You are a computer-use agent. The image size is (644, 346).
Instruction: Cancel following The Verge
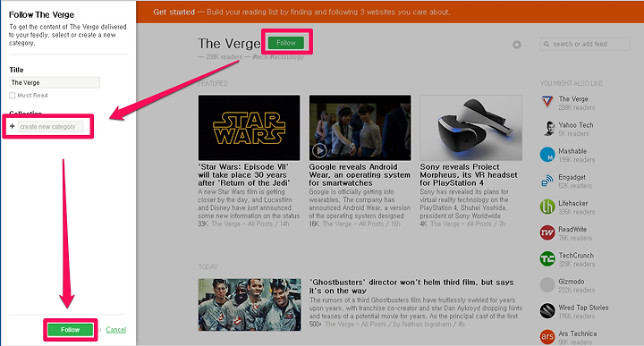[115, 330]
